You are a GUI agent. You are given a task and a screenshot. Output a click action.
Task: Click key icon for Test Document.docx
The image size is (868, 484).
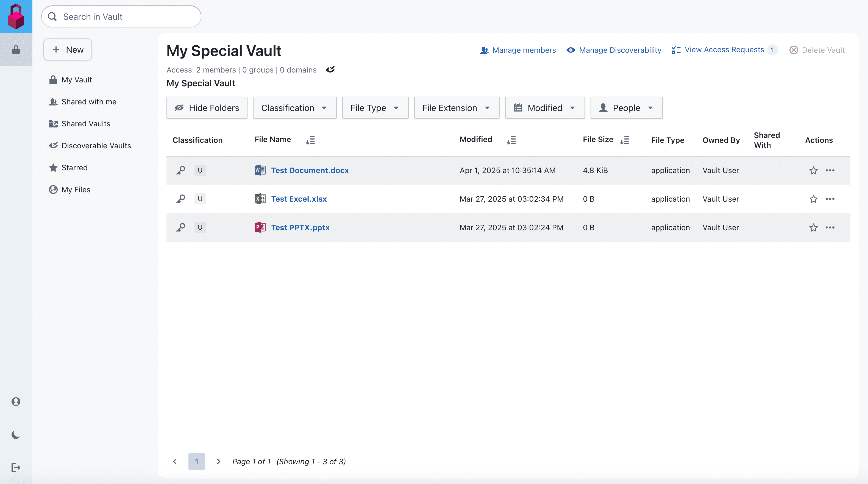tap(181, 170)
